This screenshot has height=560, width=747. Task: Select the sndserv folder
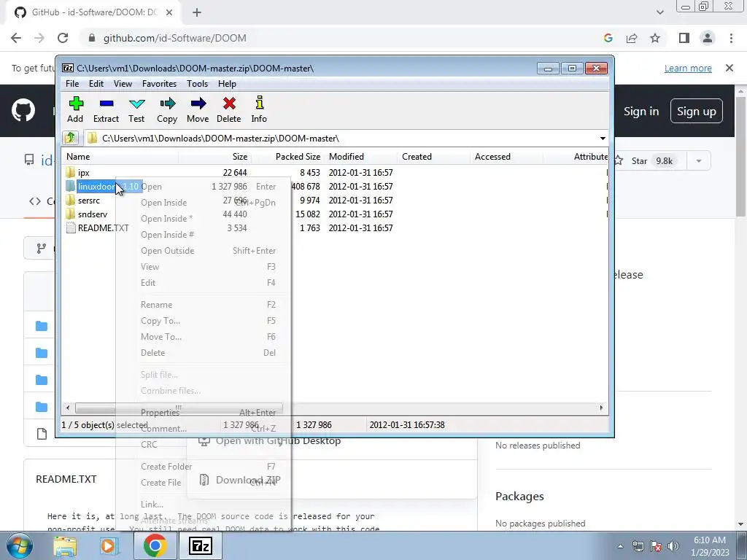tap(93, 214)
